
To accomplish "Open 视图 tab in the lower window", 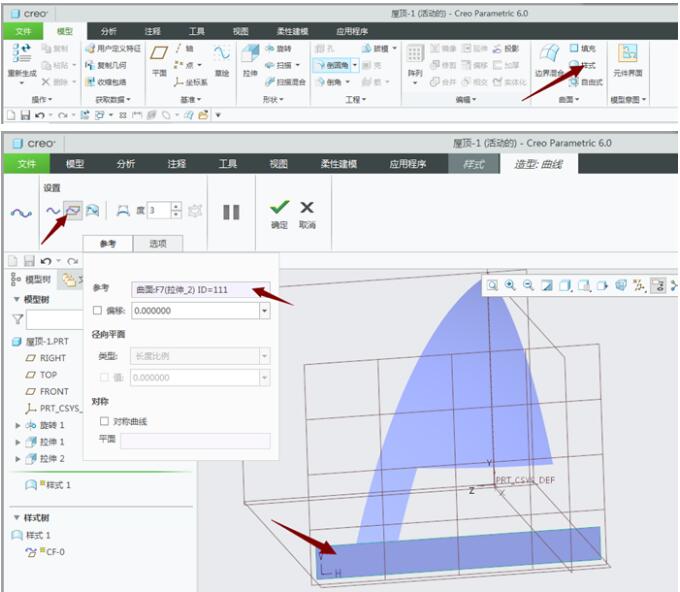I will click(278, 164).
